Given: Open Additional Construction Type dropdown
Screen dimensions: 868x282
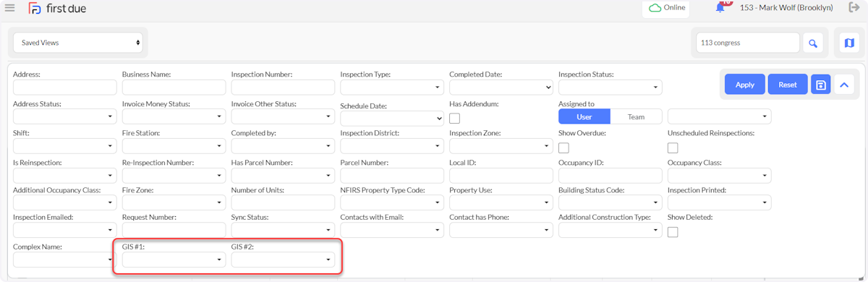Looking at the screenshot, I should 610,230.
